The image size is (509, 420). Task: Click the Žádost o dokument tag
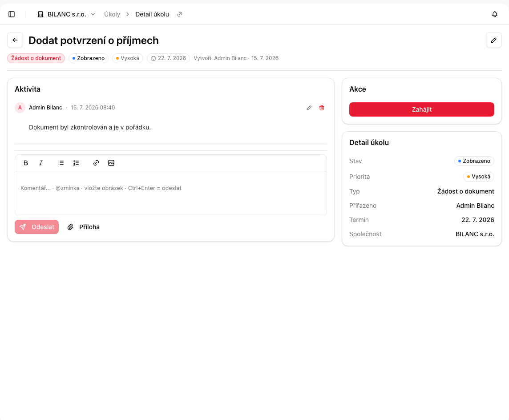click(36, 58)
